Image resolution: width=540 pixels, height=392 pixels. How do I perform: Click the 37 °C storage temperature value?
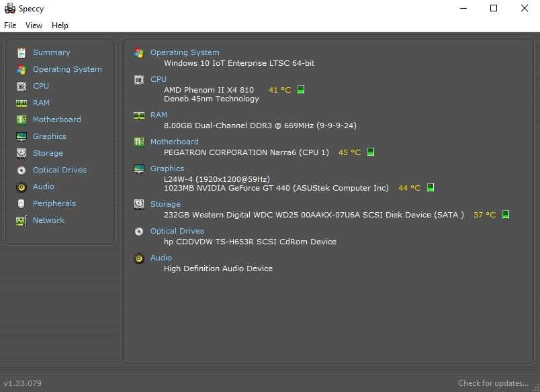(484, 215)
